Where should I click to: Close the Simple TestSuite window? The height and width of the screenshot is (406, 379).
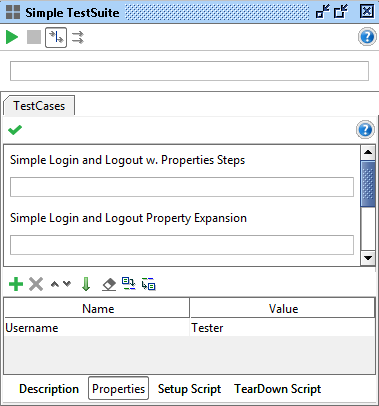tap(367, 11)
